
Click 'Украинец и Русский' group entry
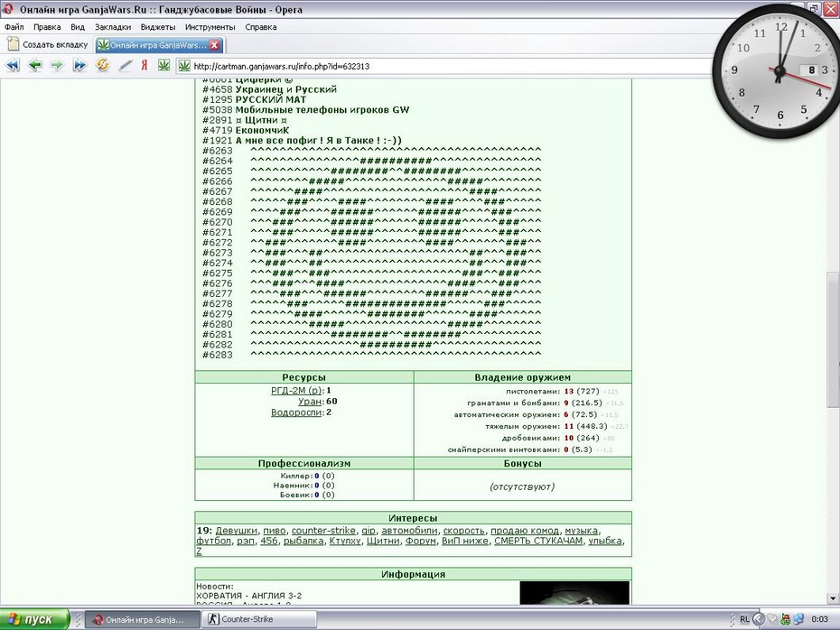286,89
